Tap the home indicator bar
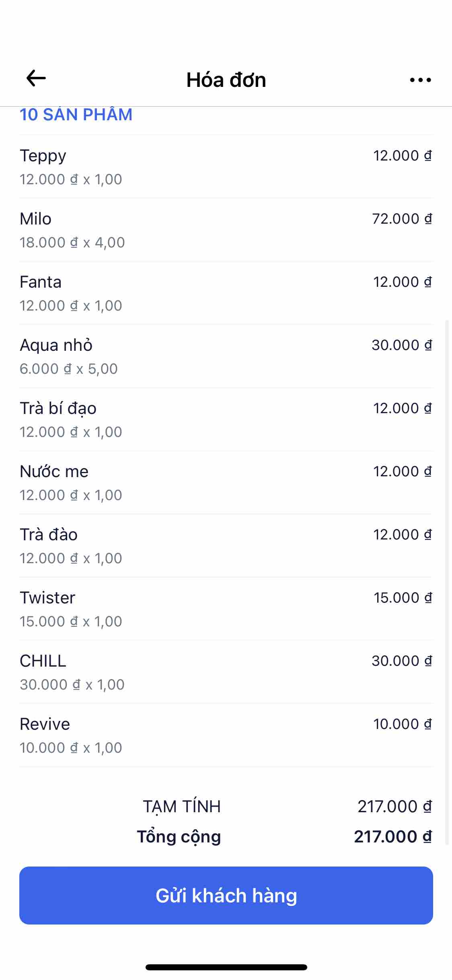The width and height of the screenshot is (452, 980). (226, 967)
